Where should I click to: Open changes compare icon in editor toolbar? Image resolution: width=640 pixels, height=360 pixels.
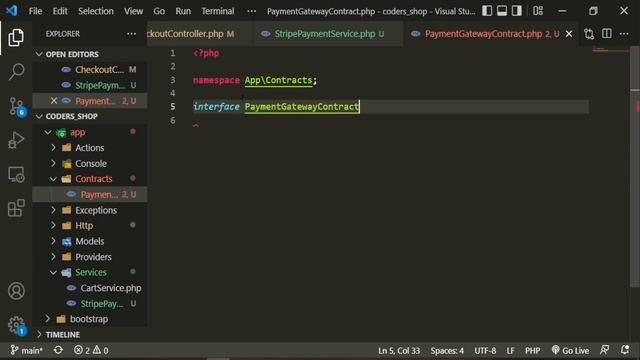pos(589,34)
